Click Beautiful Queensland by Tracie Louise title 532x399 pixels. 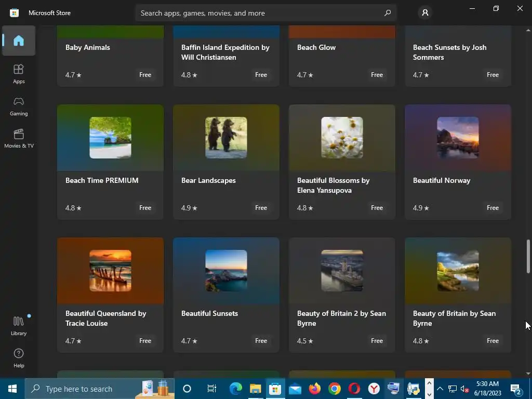(x=105, y=318)
